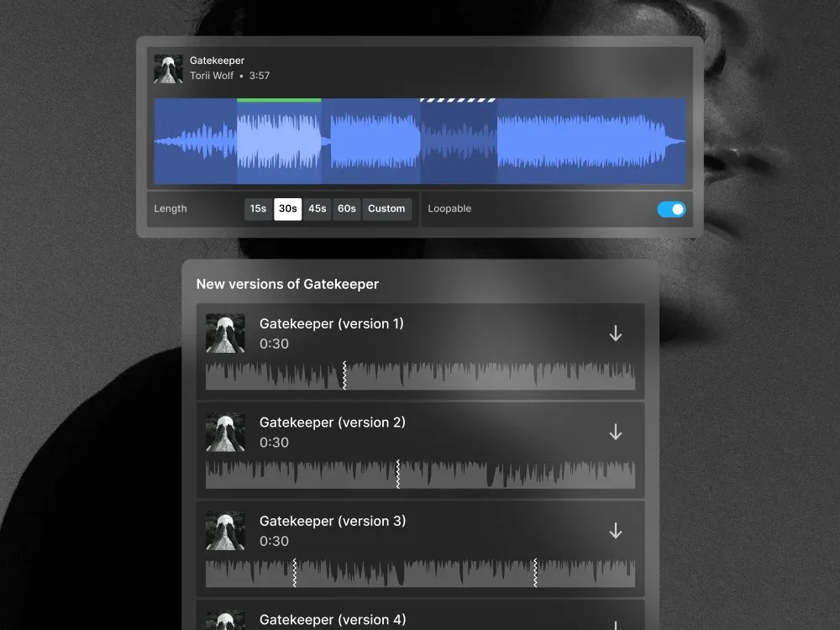The height and width of the screenshot is (630, 840).
Task: Click the Gatekeeper album art in the header
Action: [168, 69]
